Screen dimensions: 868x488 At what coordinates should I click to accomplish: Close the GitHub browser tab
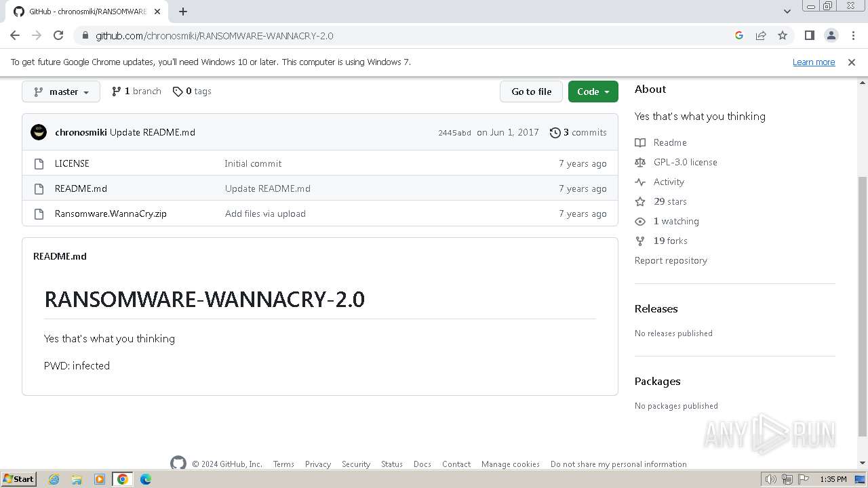pyautogui.click(x=158, y=12)
